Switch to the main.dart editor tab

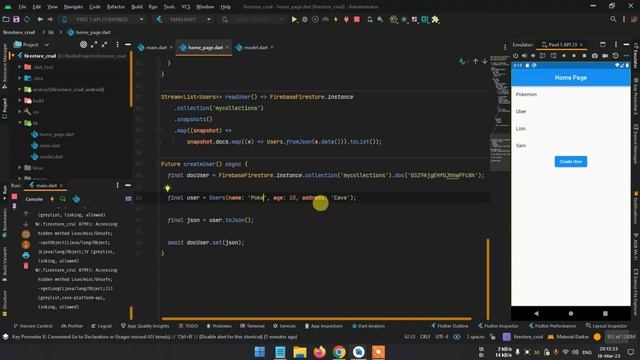[155, 47]
